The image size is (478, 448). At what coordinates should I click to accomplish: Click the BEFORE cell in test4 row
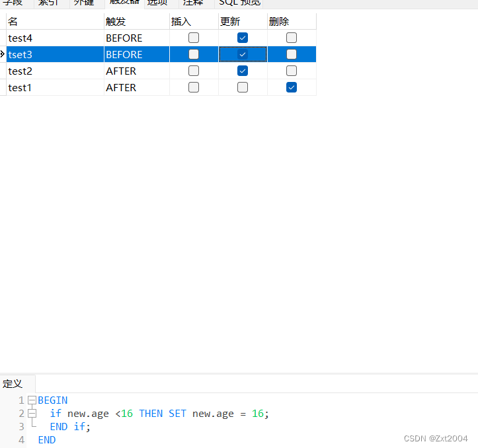(x=137, y=38)
